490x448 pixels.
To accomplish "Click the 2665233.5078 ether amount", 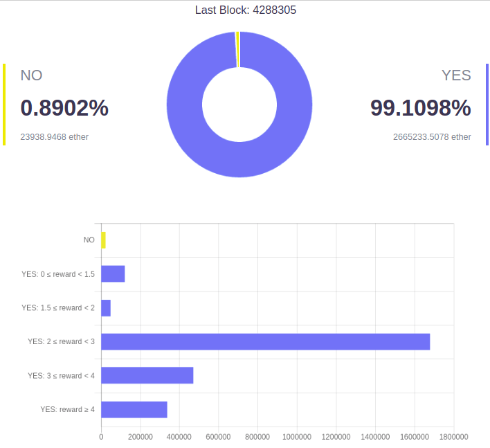I will 432,137.
